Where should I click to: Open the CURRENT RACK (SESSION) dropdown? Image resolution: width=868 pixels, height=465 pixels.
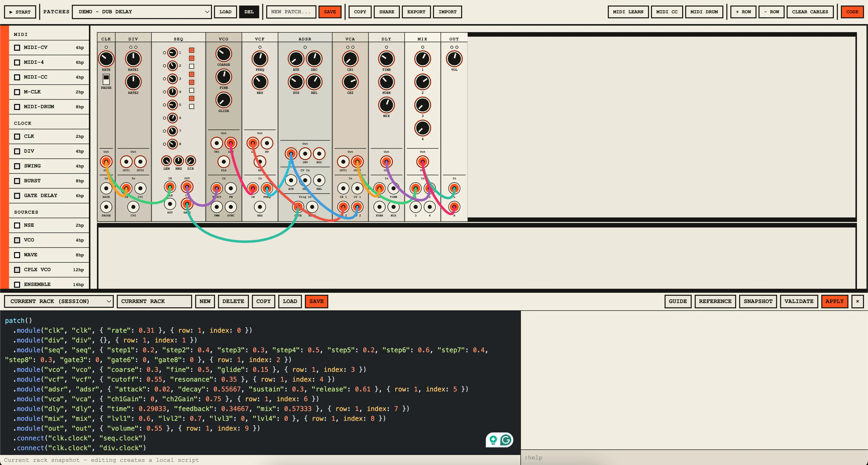[x=59, y=301]
